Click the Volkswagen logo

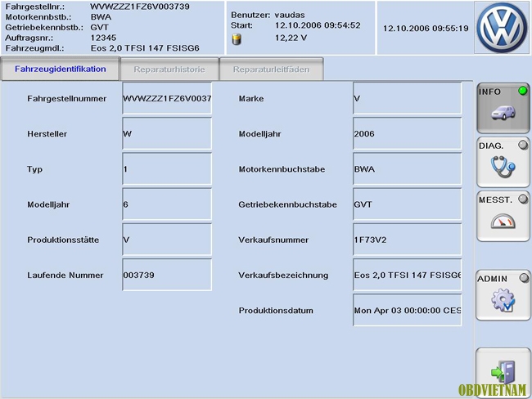502,28
